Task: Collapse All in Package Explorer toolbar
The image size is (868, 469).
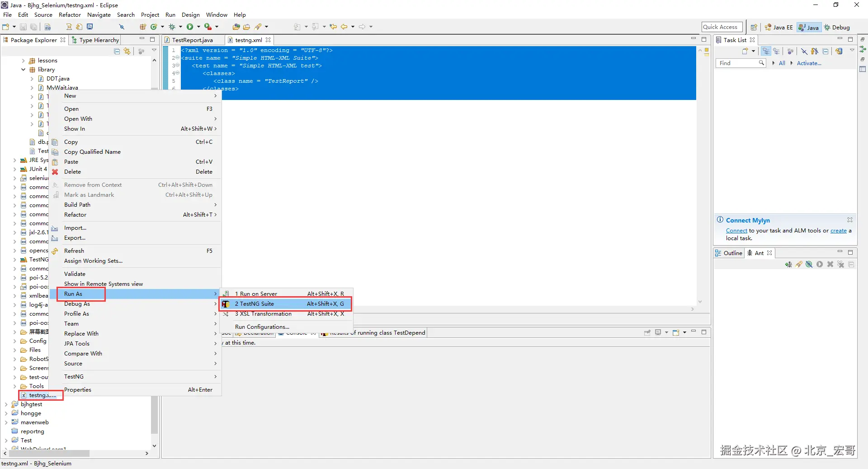Action: coord(117,51)
